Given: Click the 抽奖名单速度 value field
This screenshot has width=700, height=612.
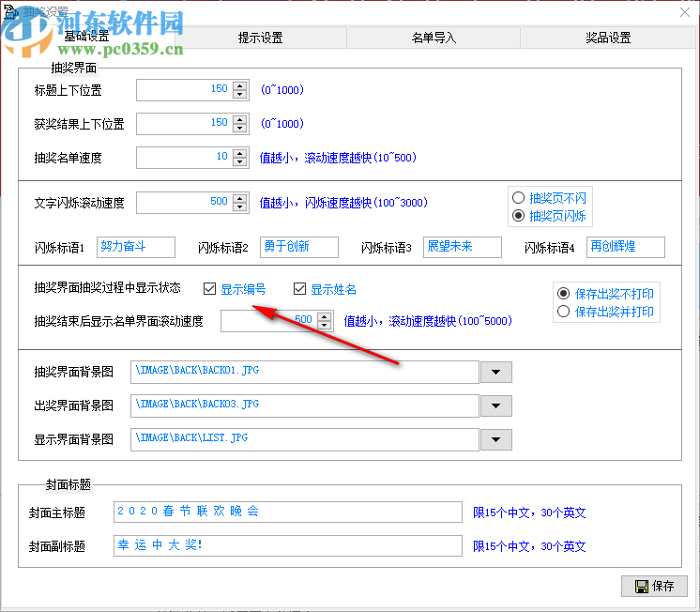Looking at the screenshot, I should (x=185, y=158).
